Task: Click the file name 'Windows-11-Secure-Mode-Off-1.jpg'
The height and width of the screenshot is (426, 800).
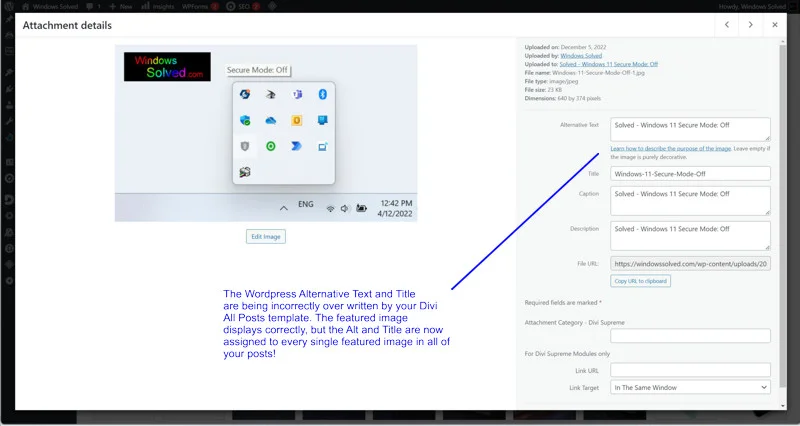Action: click(598, 73)
